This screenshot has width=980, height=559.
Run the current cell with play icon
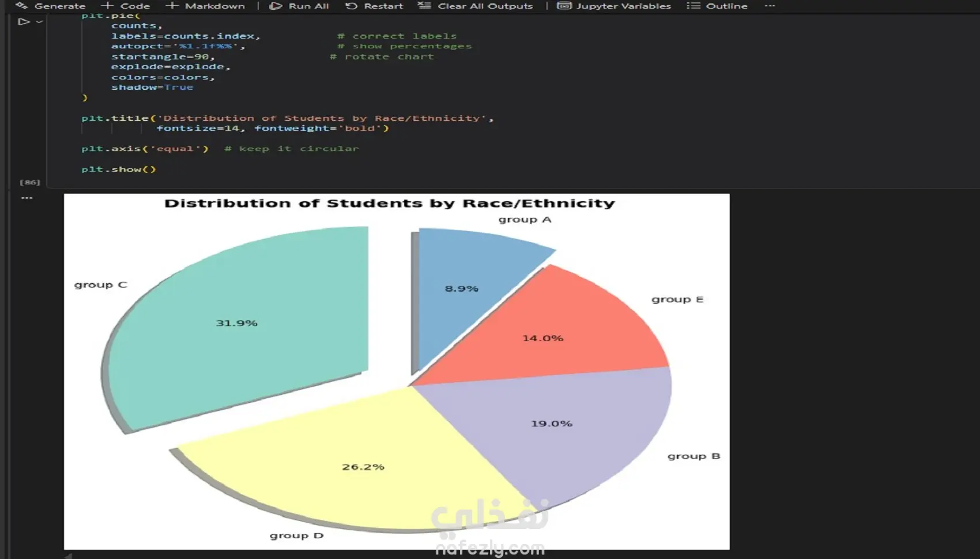(x=23, y=22)
